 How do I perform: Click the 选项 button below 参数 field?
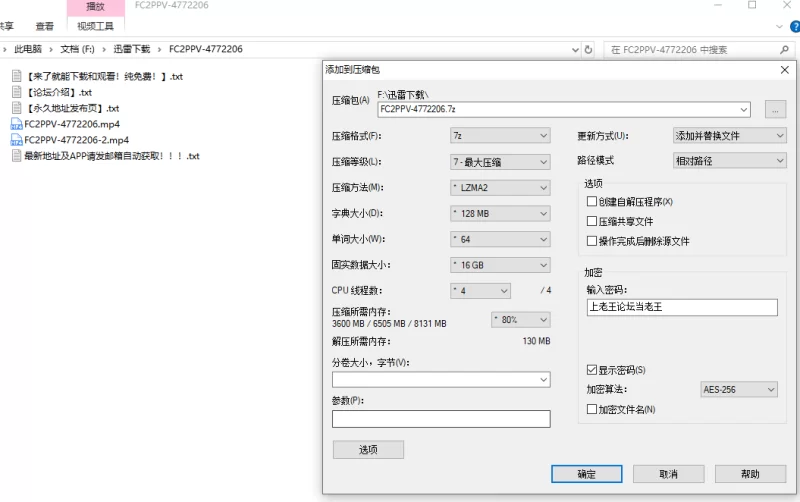click(x=368, y=450)
